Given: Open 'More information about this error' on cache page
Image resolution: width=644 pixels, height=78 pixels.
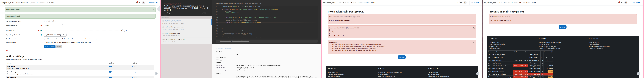Looking at the screenshot, I should click(x=501, y=20).
